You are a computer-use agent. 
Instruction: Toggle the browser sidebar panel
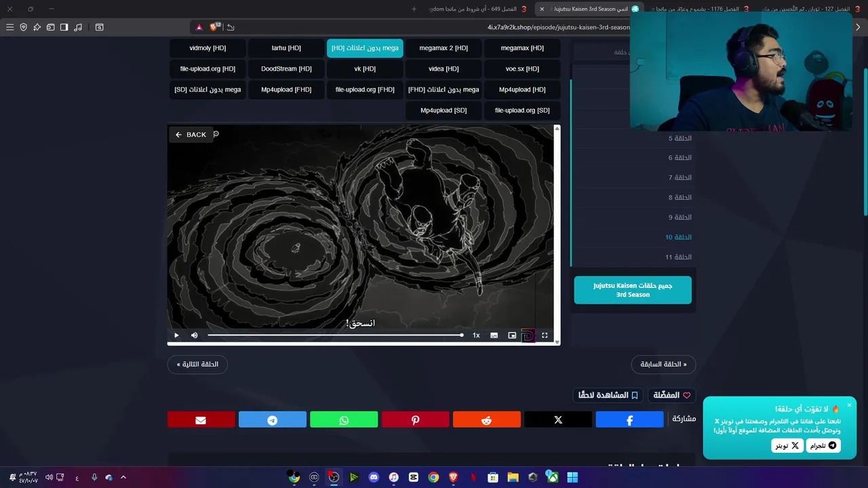pos(64,27)
